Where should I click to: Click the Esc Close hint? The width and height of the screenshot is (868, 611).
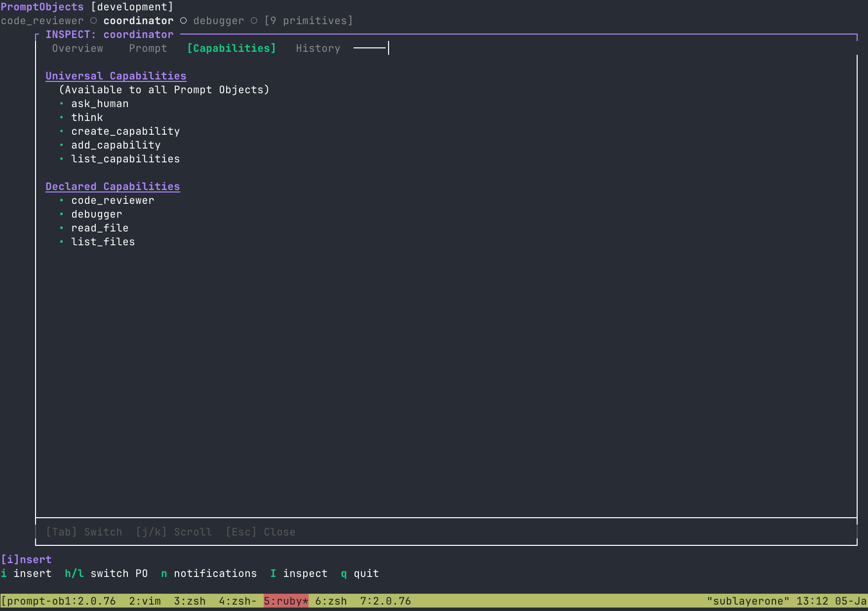[x=260, y=532]
